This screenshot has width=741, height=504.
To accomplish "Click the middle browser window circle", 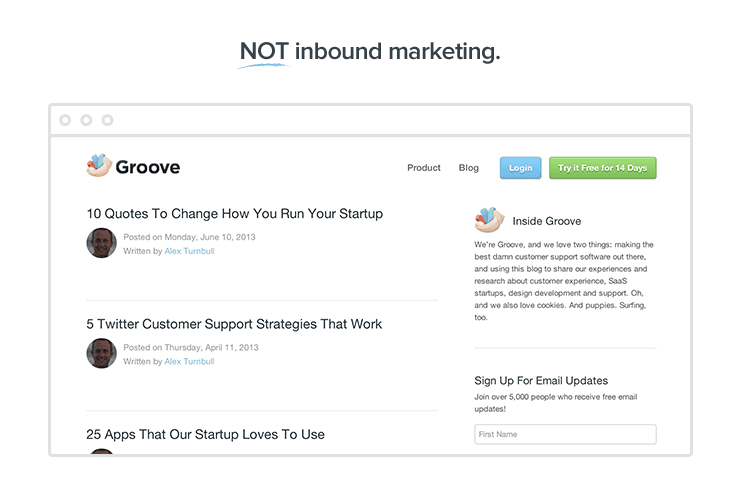I will [x=86, y=120].
